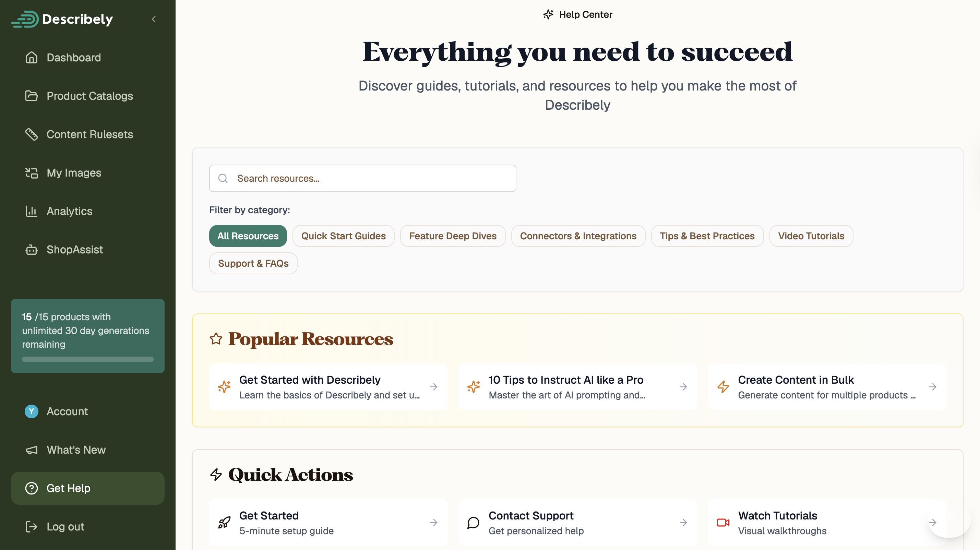
Task: Click the What's New megaphone icon
Action: (x=31, y=450)
